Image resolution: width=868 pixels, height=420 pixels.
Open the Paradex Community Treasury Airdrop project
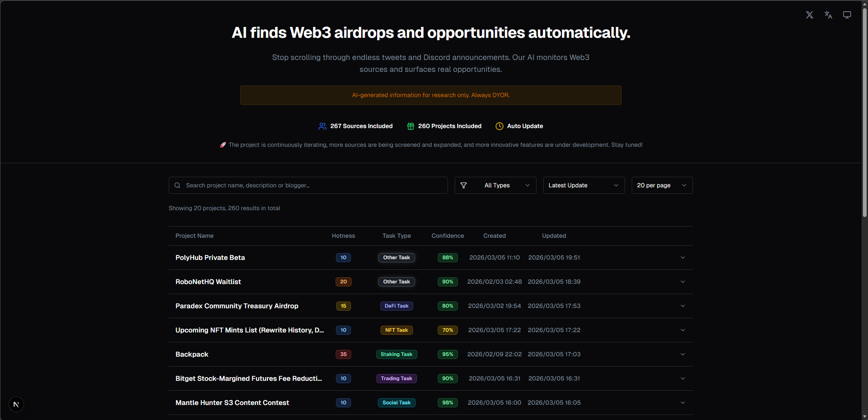237,306
